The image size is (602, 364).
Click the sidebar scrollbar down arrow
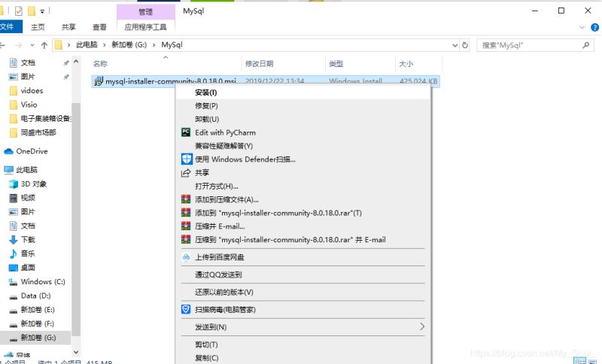tap(76, 352)
